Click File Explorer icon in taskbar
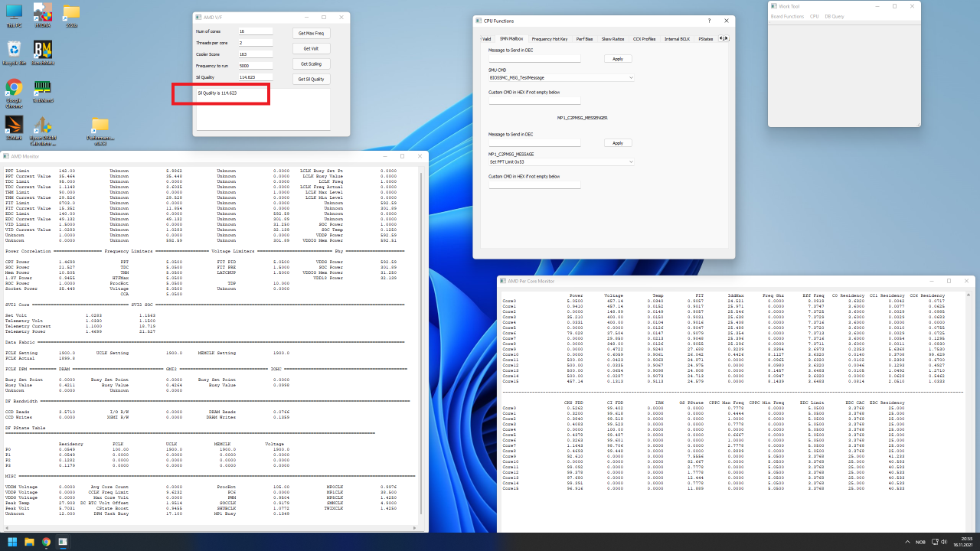This screenshot has width=980, height=551. [29, 542]
